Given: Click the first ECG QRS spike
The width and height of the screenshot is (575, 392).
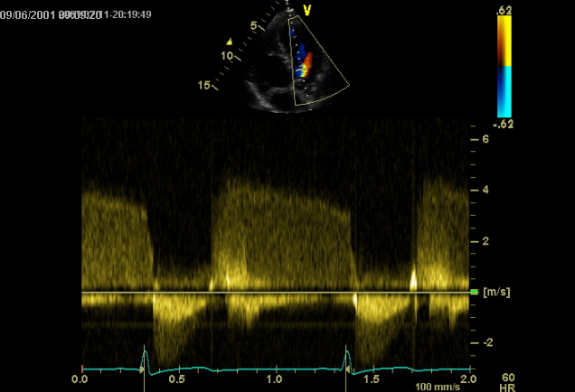Looking at the screenshot, I should (143, 361).
